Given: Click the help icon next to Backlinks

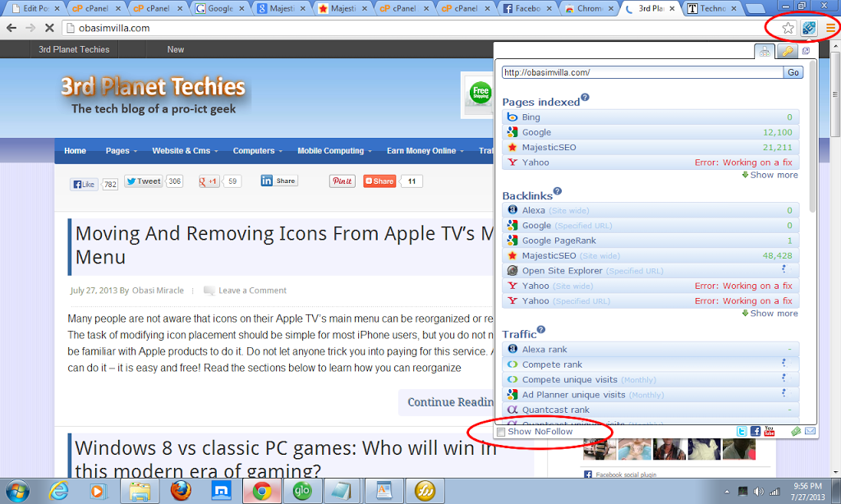Looking at the screenshot, I should (558, 191).
